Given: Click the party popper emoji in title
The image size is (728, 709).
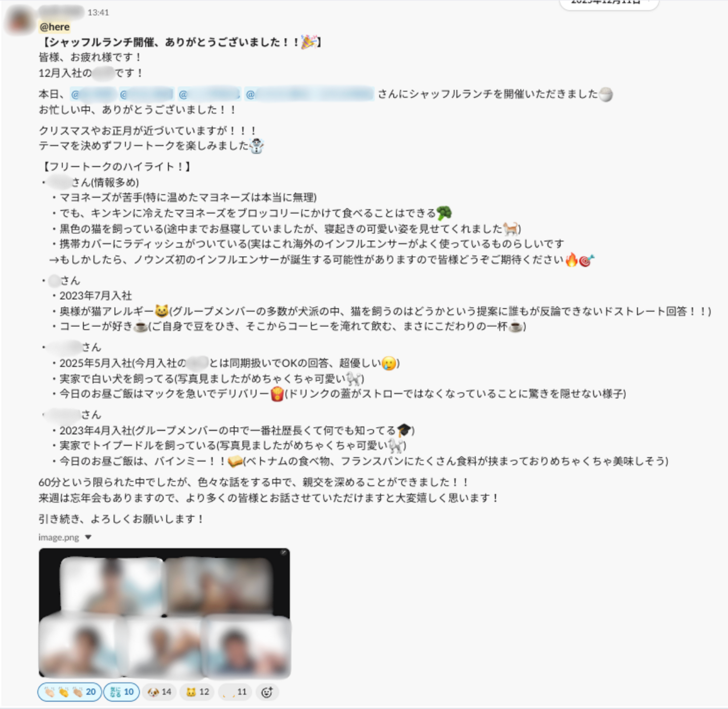Looking at the screenshot, I should 309,42.
